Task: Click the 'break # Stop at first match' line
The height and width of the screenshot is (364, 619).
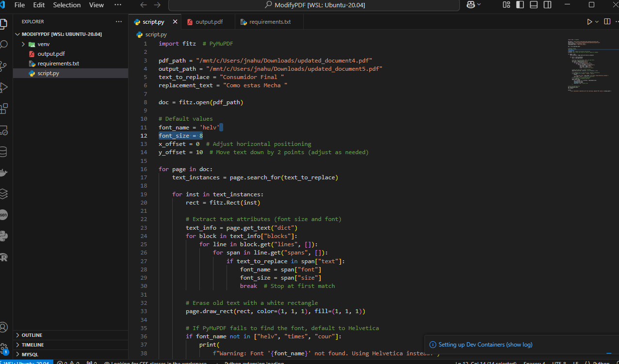Action: (x=287, y=286)
